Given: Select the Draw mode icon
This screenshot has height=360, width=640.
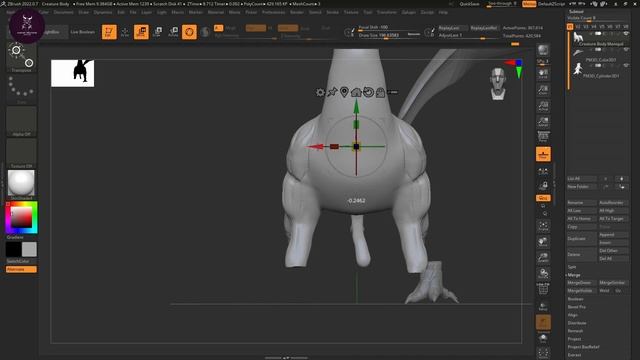Looking at the screenshot, I should pyautogui.click(x=125, y=32).
